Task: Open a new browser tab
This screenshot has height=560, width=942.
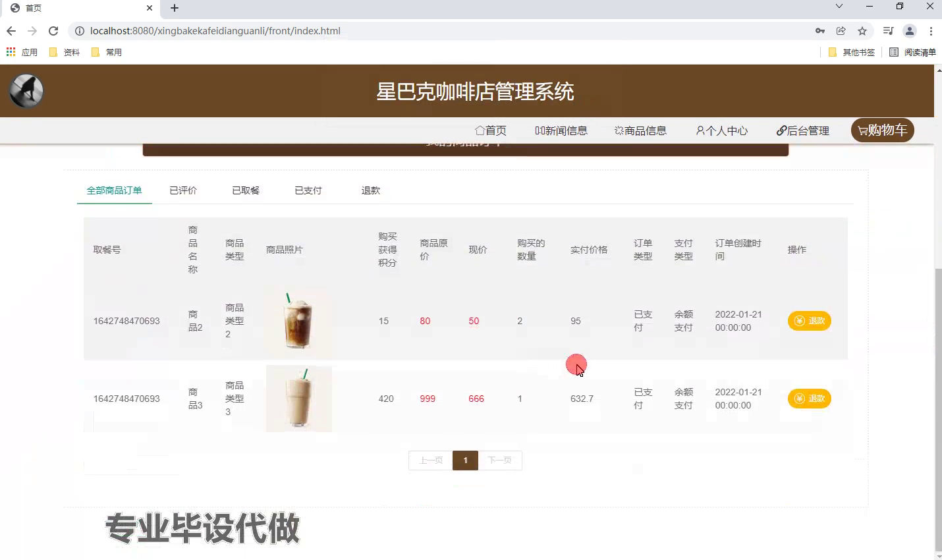Action: tap(175, 8)
